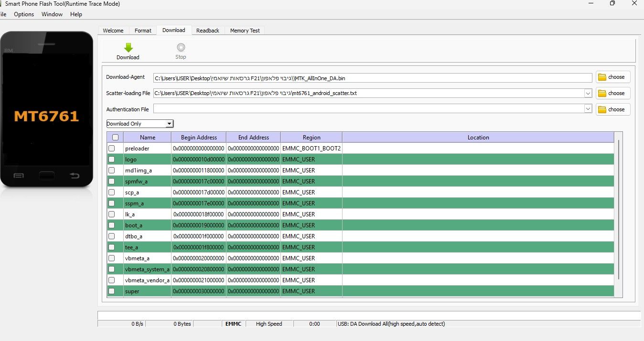Image resolution: width=644 pixels, height=341 pixels.
Task: Switch to the Readback tab
Action: point(208,31)
